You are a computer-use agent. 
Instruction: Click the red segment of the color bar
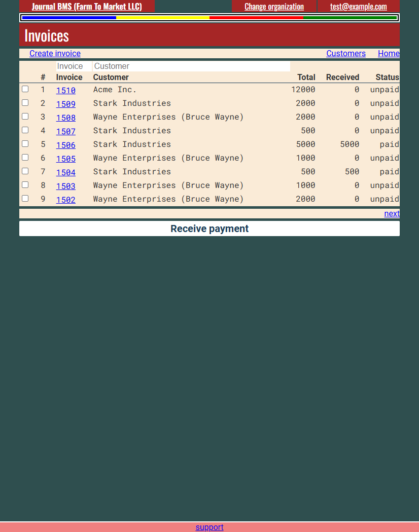(x=257, y=18)
